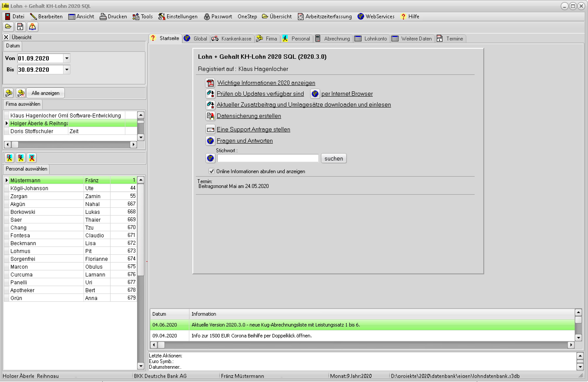588x382 pixels.
Task: Click the first personnel icon above Personal auswählen
Action: [9, 158]
